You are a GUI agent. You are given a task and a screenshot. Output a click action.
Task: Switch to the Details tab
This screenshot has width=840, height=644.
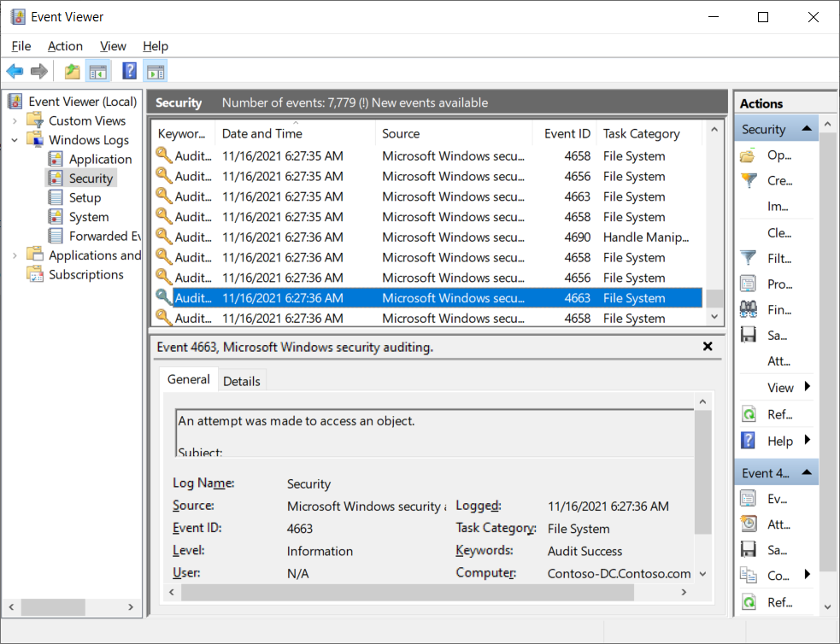[x=242, y=380]
